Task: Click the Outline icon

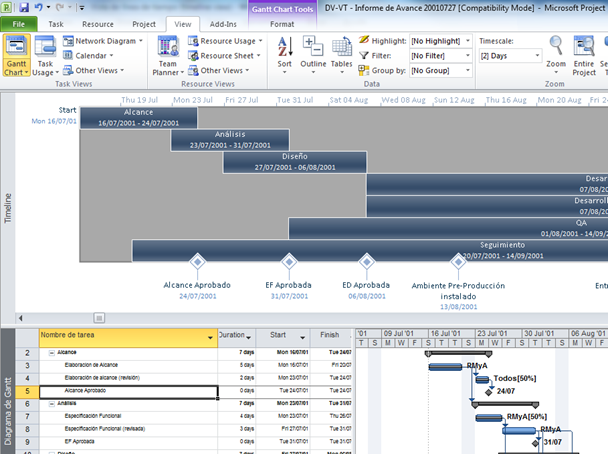Action: tap(313, 46)
